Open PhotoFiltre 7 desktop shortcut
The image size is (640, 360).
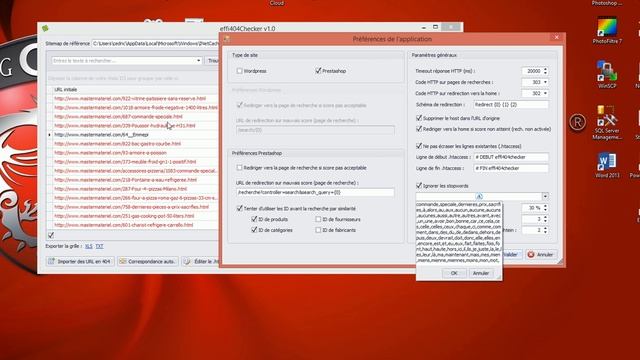pos(607,30)
